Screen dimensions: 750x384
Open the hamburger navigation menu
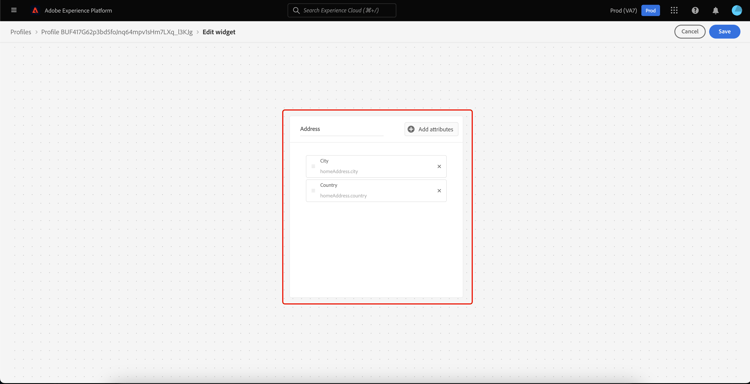[x=14, y=10]
